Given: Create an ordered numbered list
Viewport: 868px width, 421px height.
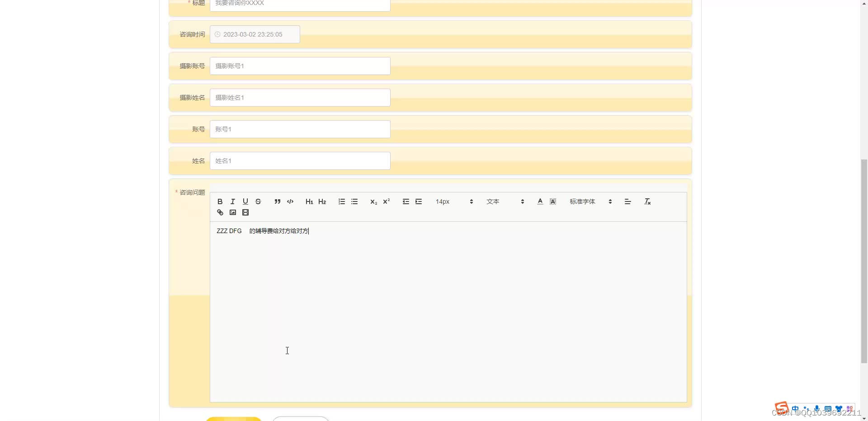Looking at the screenshot, I should [342, 201].
